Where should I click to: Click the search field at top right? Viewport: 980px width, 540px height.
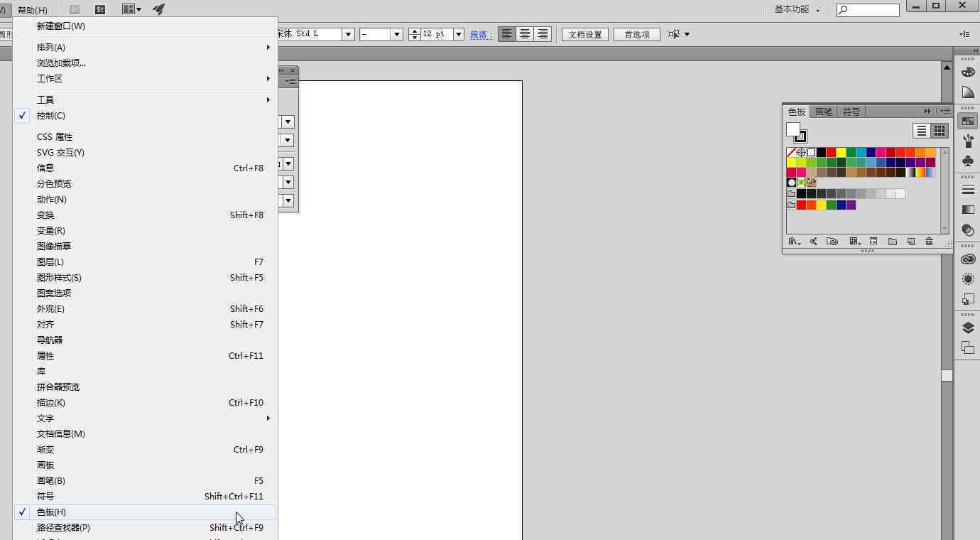coord(868,10)
